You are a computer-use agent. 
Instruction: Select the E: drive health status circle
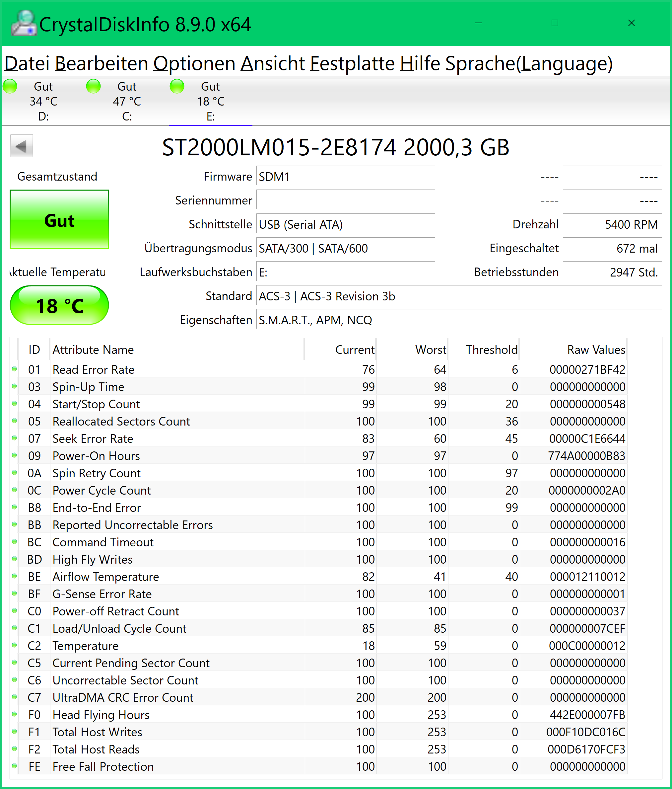[x=177, y=86]
